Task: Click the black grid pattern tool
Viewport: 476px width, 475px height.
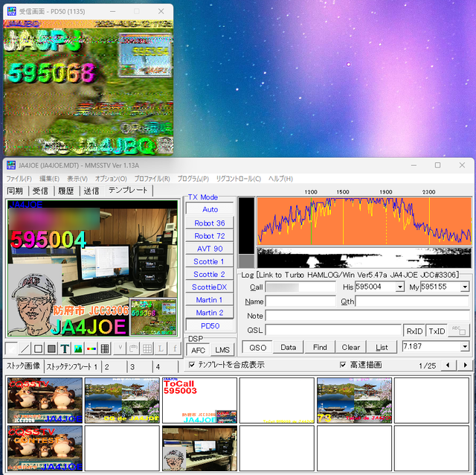Action: [105, 348]
